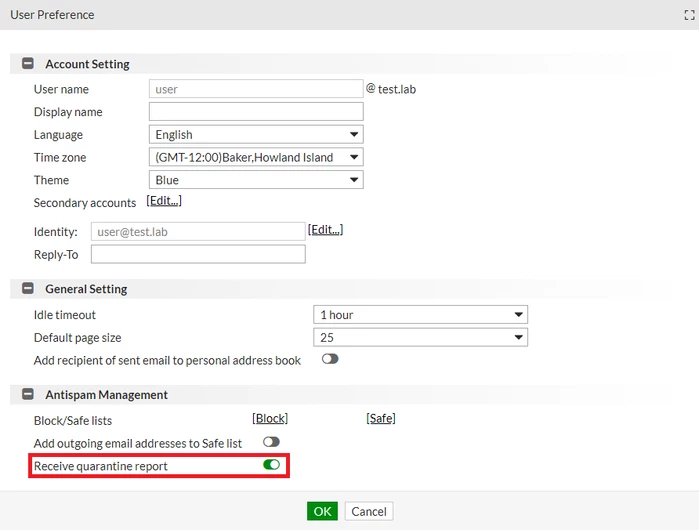
Task: Click the User name field
Action: tap(256, 89)
